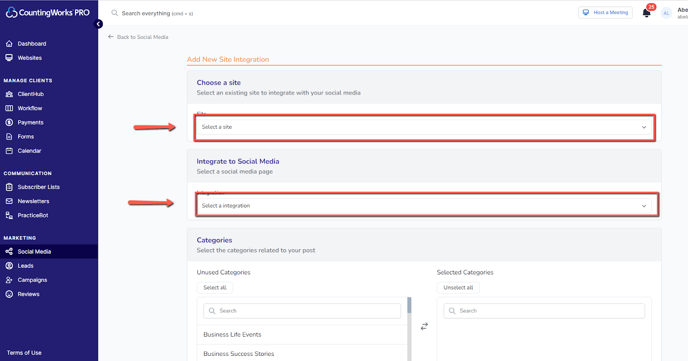Focus the Search everything field
Image resolution: width=688 pixels, height=361 pixels.
pyautogui.click(x=157, y=13)
